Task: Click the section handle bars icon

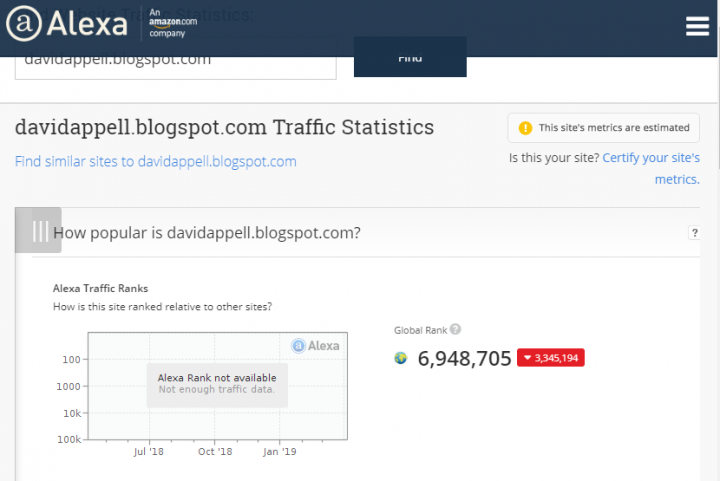Action: 39,231
